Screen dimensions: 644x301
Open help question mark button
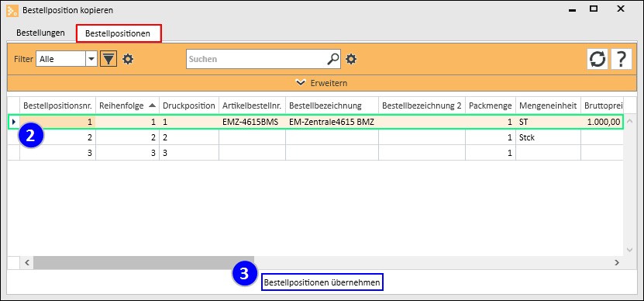click(621, 59)
